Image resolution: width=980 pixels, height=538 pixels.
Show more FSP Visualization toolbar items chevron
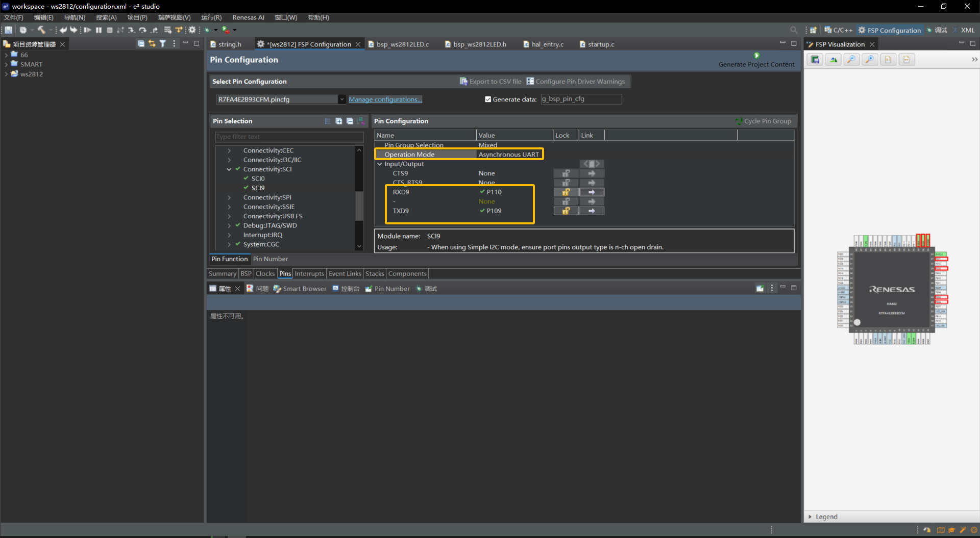(974, 60)
